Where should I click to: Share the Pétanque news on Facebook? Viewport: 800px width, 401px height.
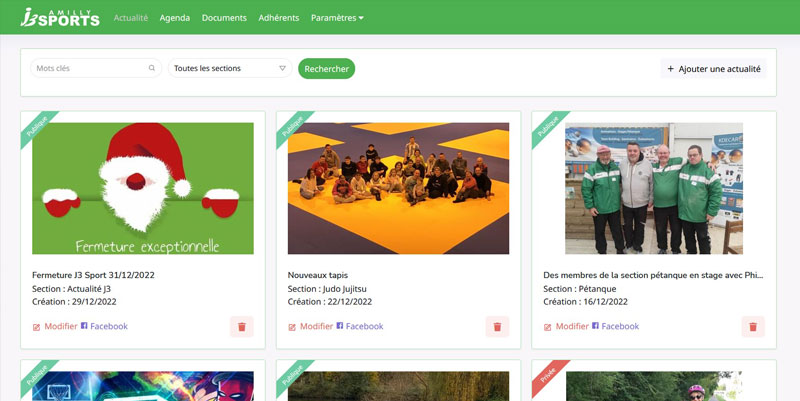click(x=620, y=326)
